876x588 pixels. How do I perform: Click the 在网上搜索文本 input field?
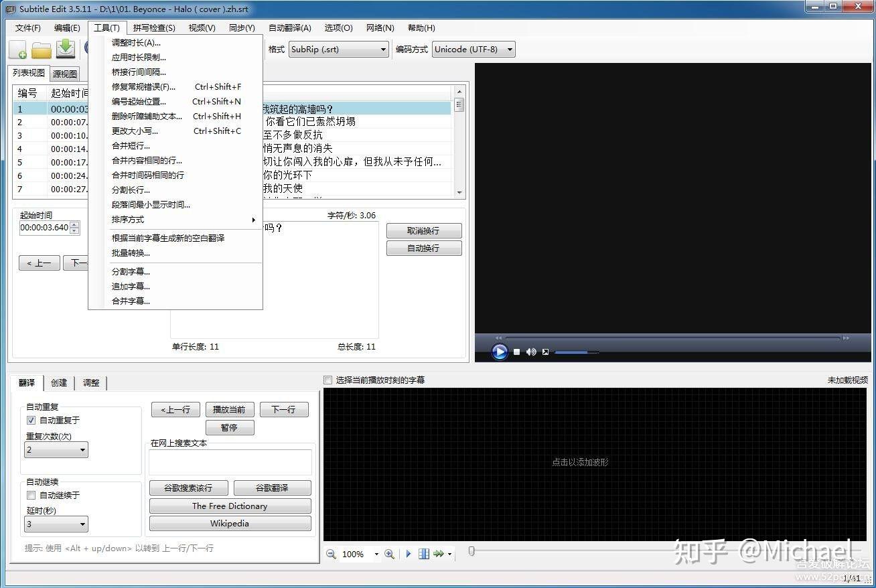pyautogui.click(x=230, y=461)
